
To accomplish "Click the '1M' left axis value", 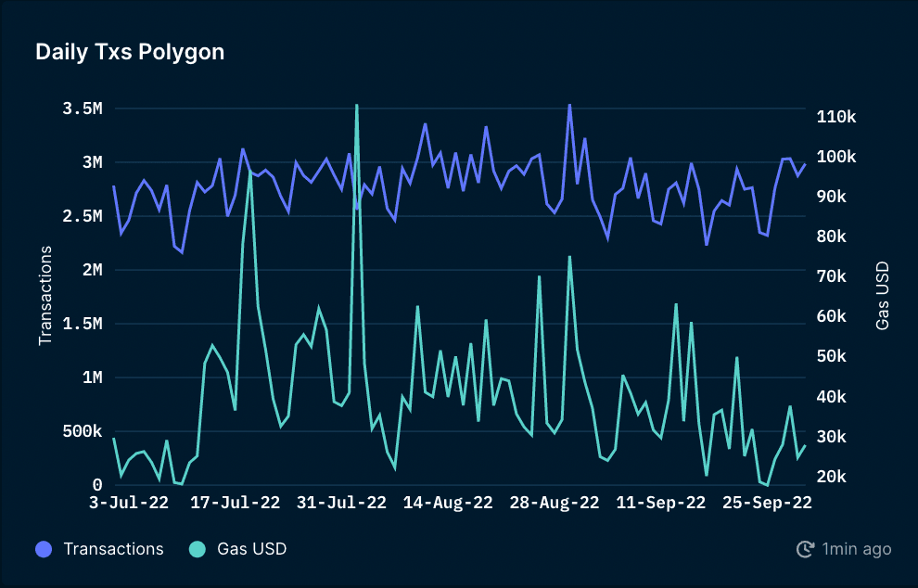I will point(93,377).
